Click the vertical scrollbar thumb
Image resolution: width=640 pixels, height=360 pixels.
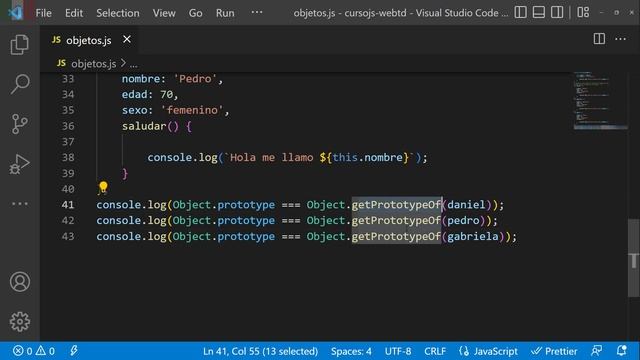pos(633,258)
